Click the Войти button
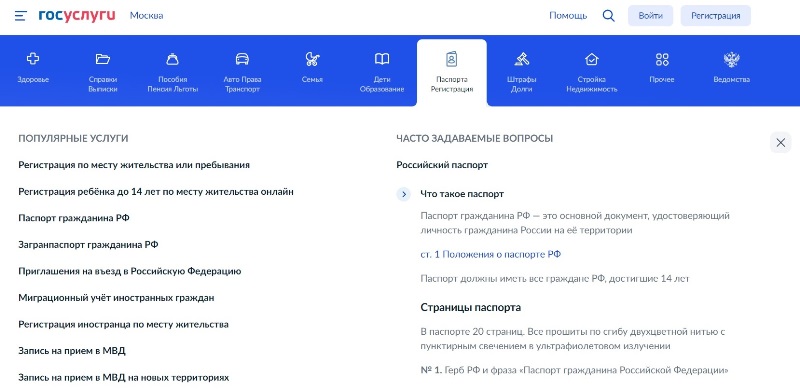The width and height of the screenshot is (800, 390). [650, 16]
